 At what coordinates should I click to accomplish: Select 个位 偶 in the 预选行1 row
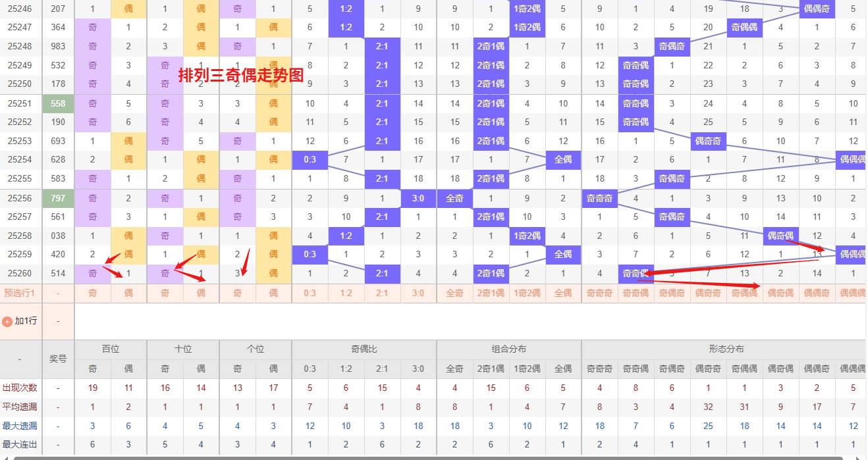273,293
